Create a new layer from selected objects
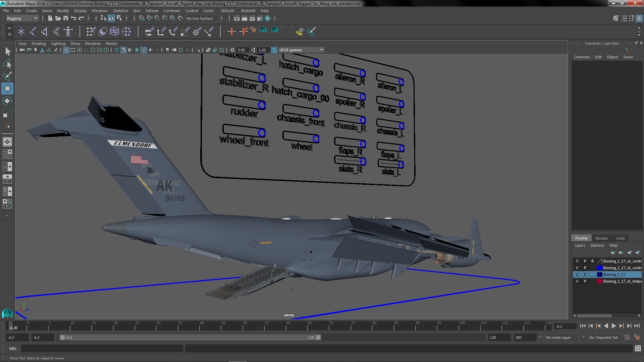Image resolution: width=644 pixels, height=362 pixels. [x=638, y=252]
